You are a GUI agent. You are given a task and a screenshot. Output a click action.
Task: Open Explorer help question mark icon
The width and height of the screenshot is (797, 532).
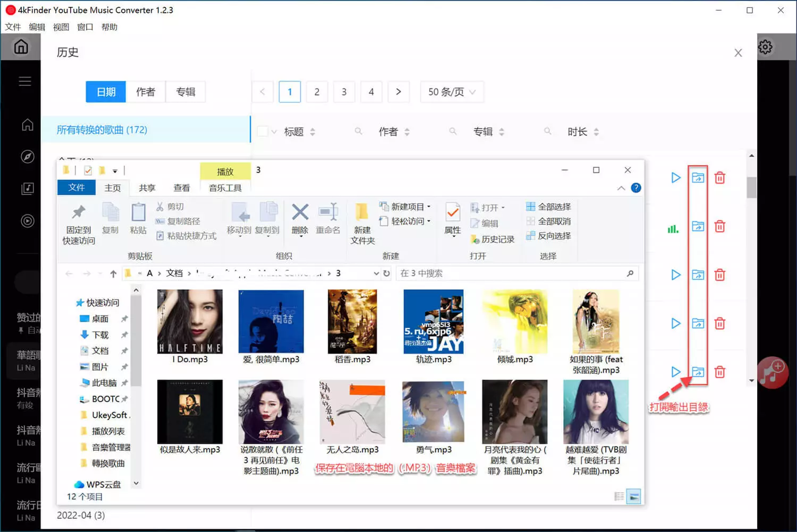point(636,188)
